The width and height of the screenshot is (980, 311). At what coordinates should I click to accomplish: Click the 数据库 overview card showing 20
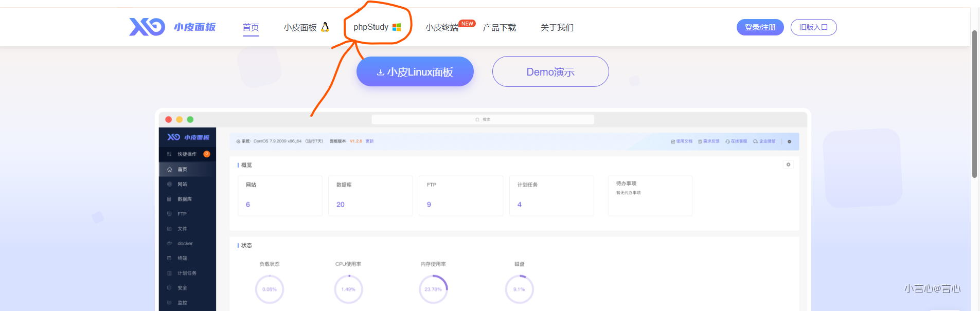click(370, 196)
